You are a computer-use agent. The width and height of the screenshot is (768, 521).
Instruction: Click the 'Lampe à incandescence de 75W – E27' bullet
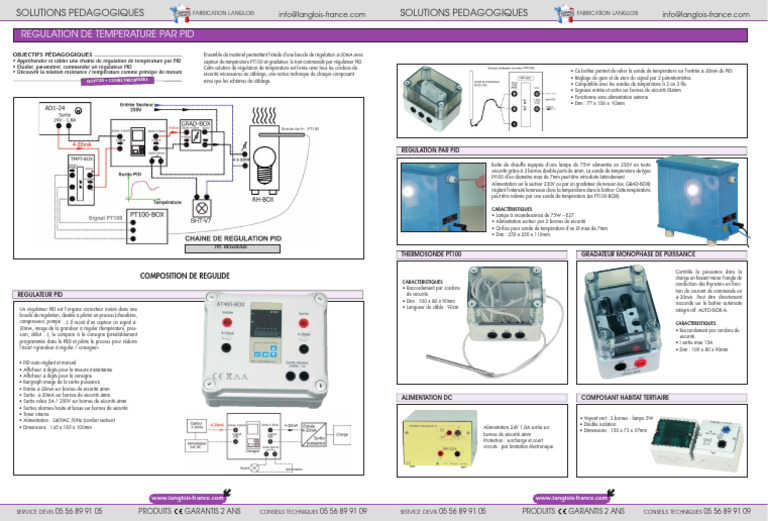coord(534,215)
